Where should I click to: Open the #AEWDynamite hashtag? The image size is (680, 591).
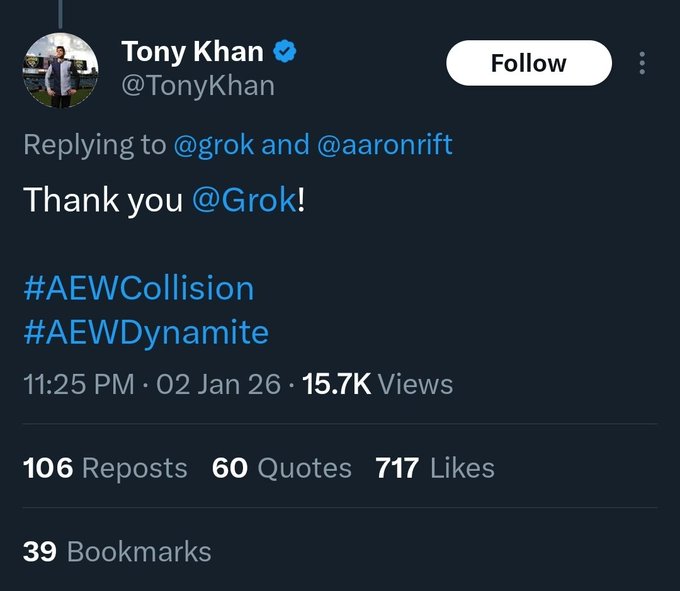pyautogui.click(x=145, y=332)
